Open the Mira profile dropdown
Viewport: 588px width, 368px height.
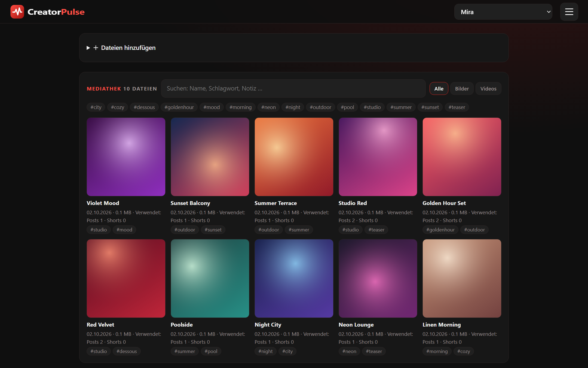[x=503, y=12]
